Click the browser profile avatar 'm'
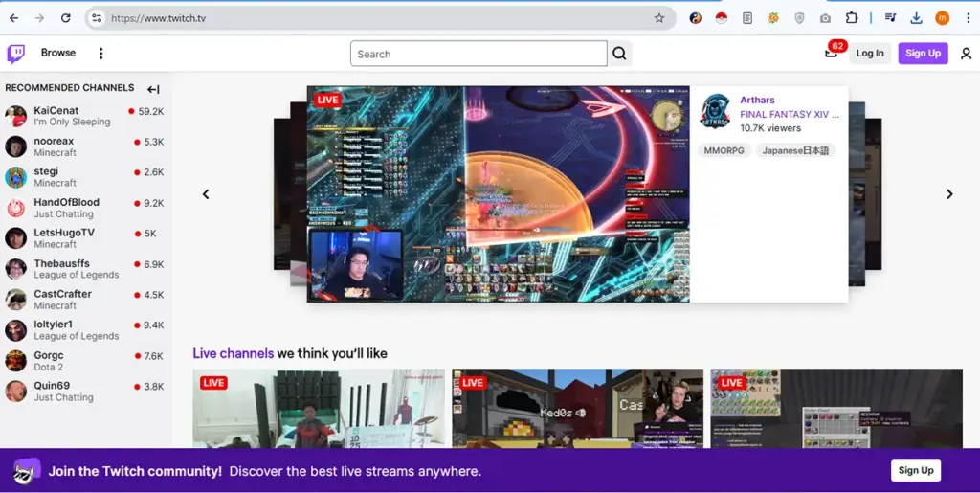Screen dimensions: 980x493 click(942, 18)
